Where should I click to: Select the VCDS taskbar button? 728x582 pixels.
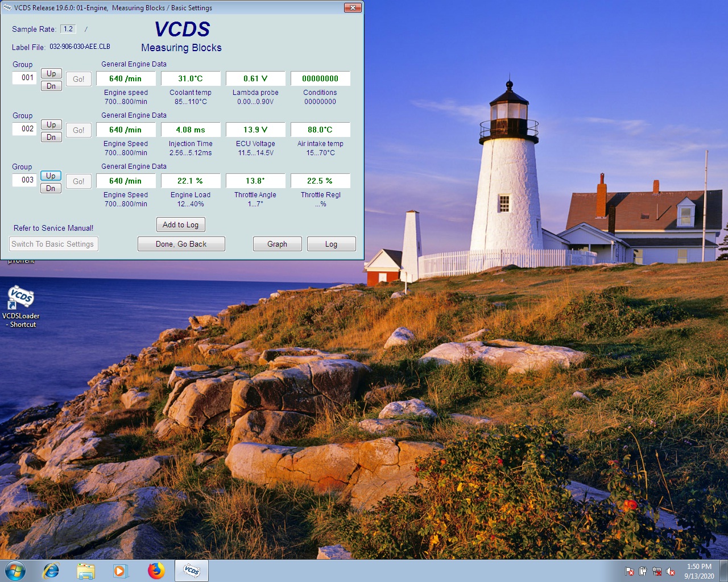(x=192, y=571)
